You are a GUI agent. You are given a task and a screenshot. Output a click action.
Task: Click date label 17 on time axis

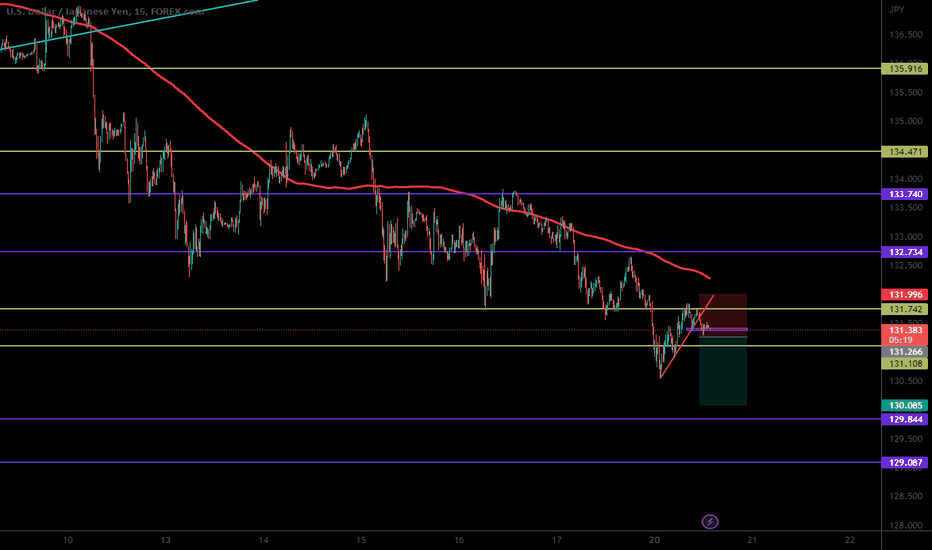(x=556, y=540)
